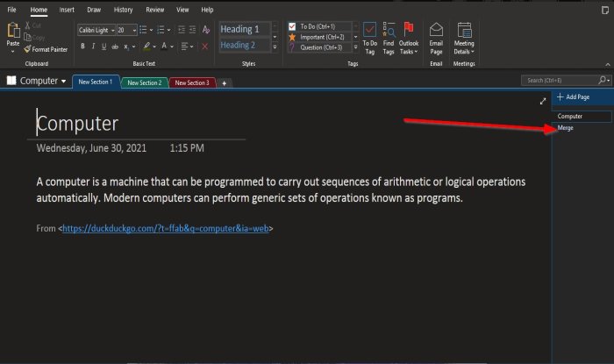Switch to the Insert ribbon tab
Image resolution: width=614 pixels, height=364 pixels.
pos(67,10)
